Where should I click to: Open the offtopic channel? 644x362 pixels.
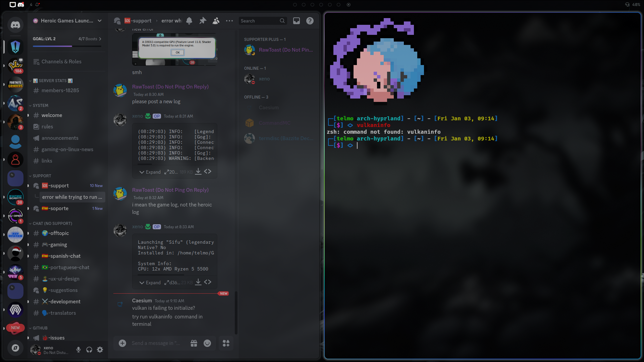tap(59, 233)
